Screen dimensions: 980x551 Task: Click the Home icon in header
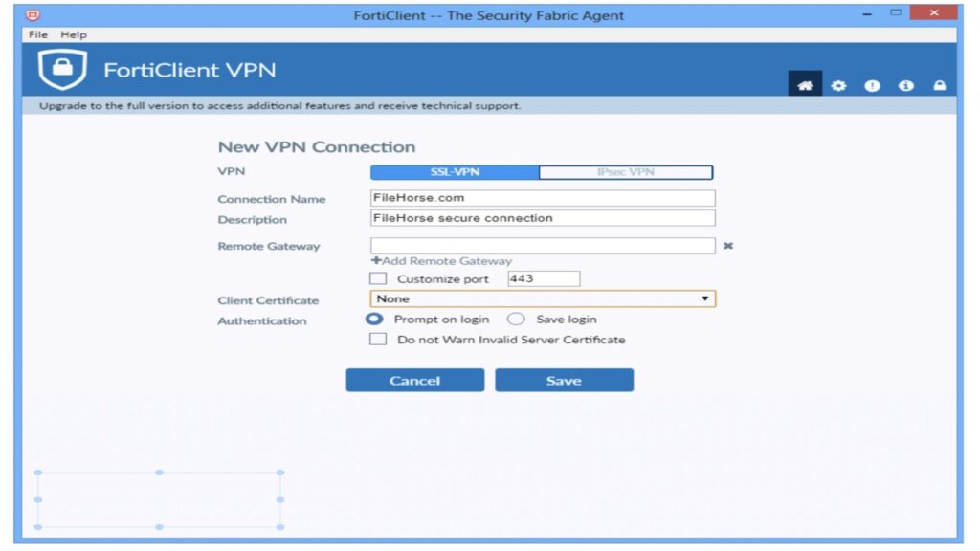tap(805, 85)
